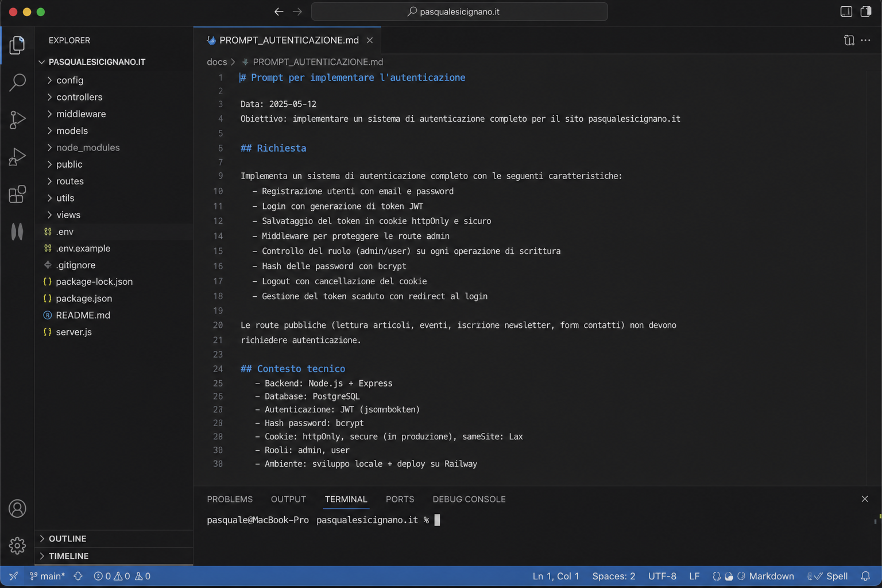Select the TERMINAL panel tab
Screen dimensions: 882x588
[x=346, y=499]
